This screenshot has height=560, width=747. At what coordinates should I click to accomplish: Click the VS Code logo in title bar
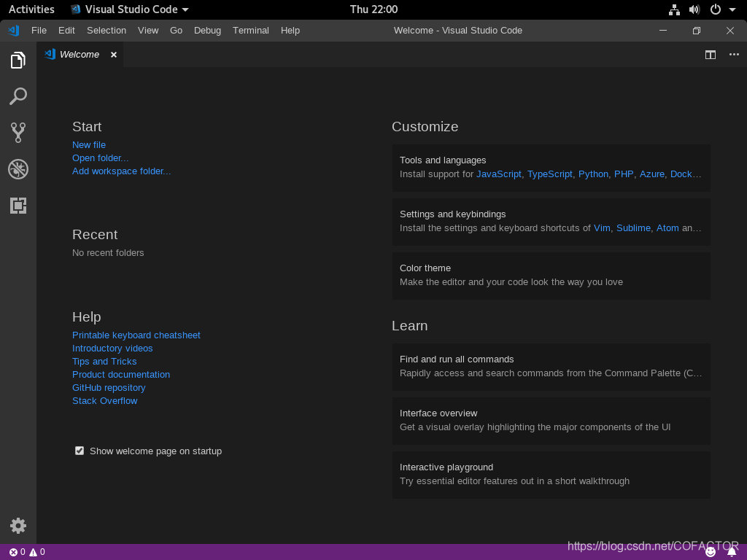tap(14, 31)
